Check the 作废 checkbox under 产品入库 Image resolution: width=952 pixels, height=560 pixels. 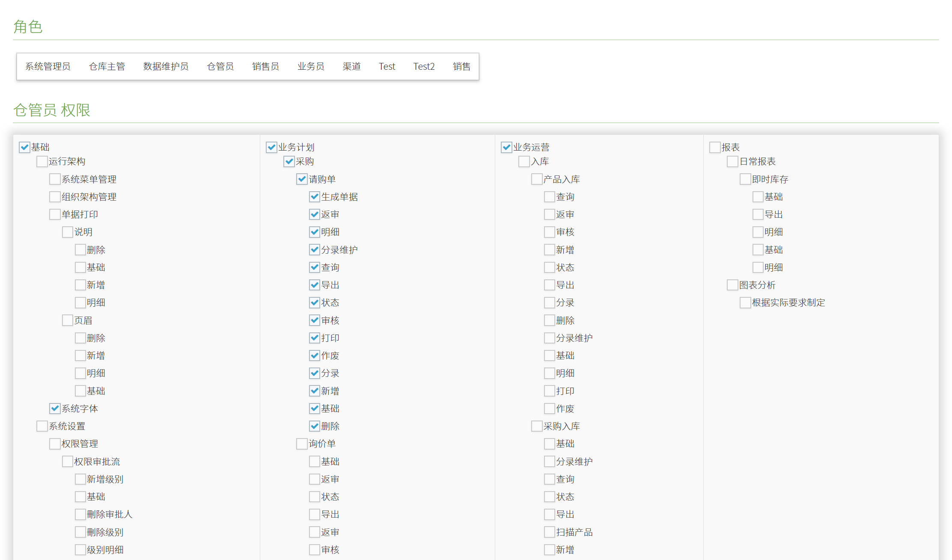tap(550, 409)
